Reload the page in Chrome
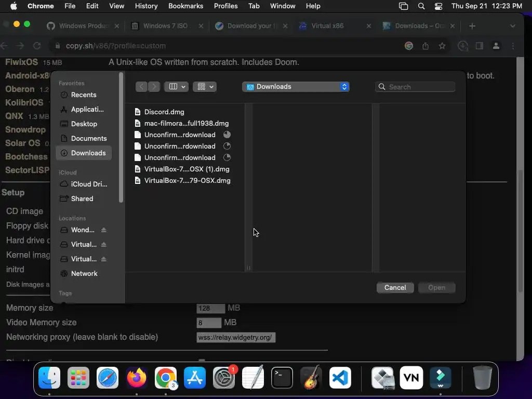Screen dimensions: 532x399 37,46
